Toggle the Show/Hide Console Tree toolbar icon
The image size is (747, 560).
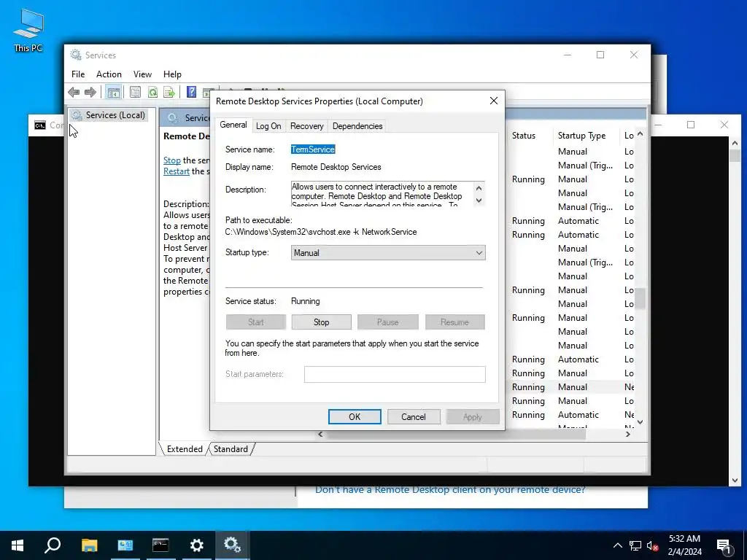[113, 92]
